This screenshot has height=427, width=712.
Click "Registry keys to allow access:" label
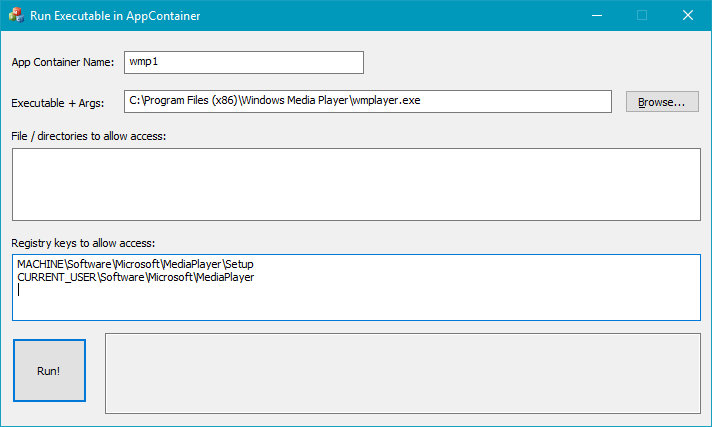pos(83,243)
